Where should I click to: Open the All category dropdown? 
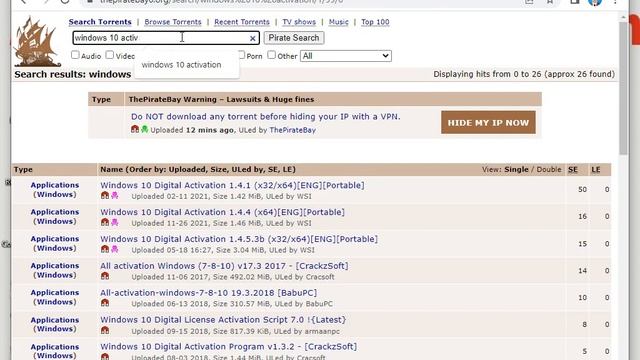click(346, 56)
